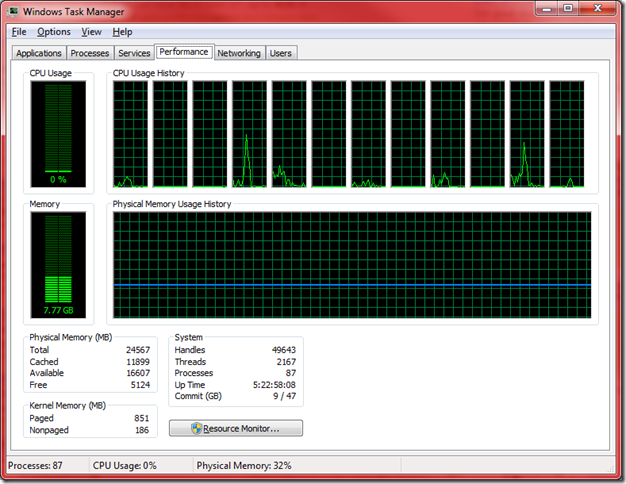Viewport: 626px width, 484px height.
Task: Open the File menu
Action: tap(19, 32)
